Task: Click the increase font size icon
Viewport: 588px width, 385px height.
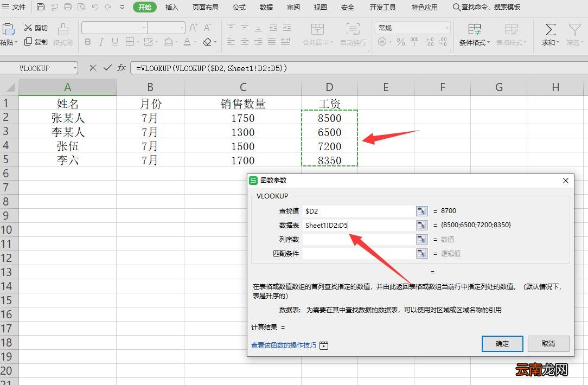Action: [x=193, y=28]
